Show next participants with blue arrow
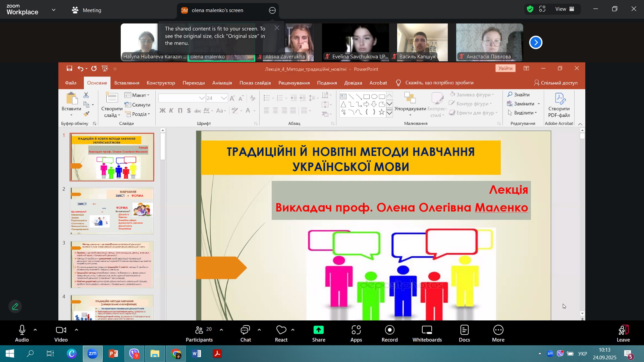Screen dimensions: 644x362 pyautogui.click(x=536, y=43)
